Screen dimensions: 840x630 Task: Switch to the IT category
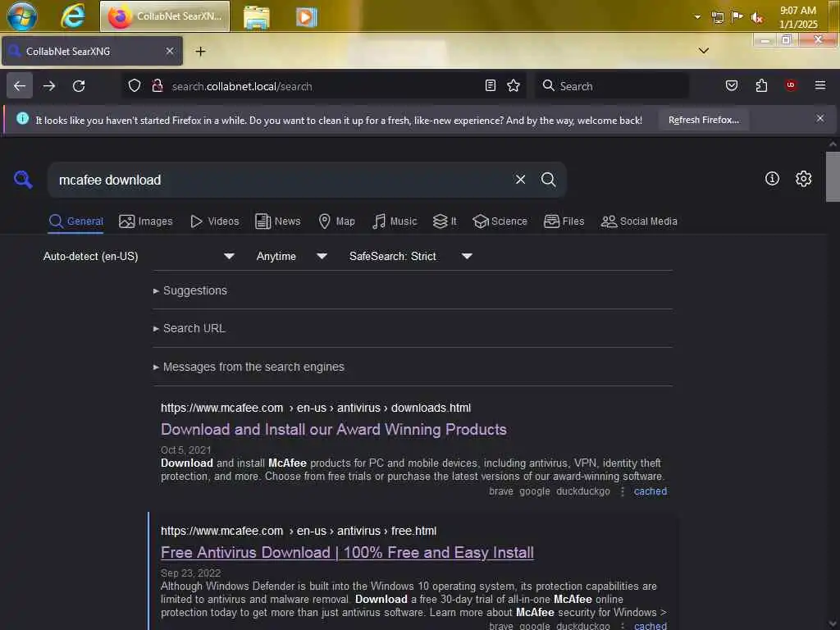[x=445, y=221]
